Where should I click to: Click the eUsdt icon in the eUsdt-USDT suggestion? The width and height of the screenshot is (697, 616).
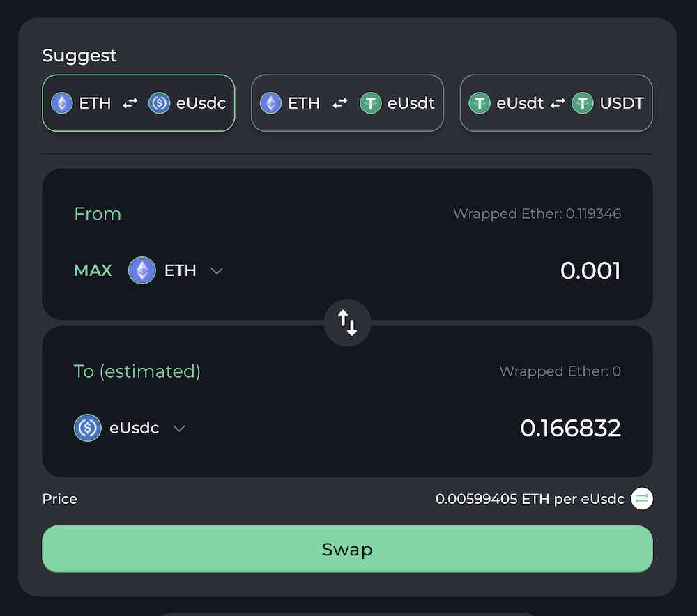coord(480,102)
